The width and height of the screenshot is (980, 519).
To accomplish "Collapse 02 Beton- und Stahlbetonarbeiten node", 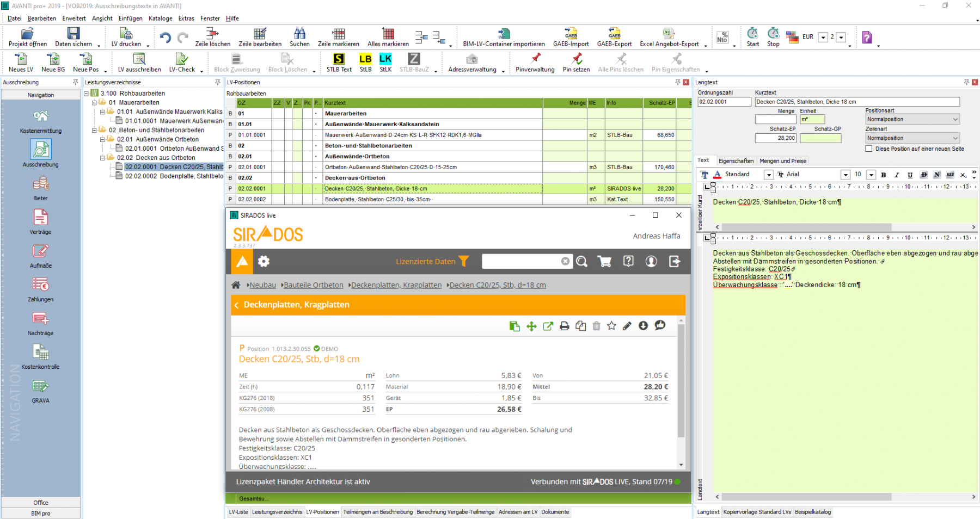I will [94, 130].
